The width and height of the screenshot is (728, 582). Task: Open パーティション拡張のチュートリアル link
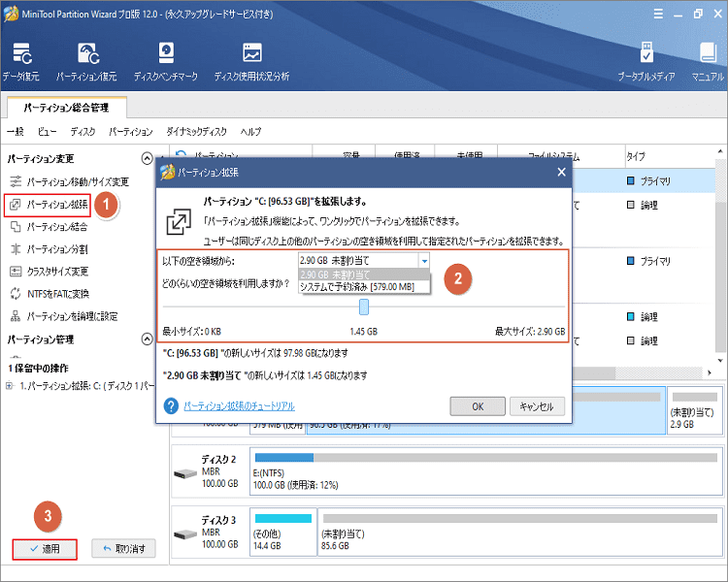[x=239, y=406]
